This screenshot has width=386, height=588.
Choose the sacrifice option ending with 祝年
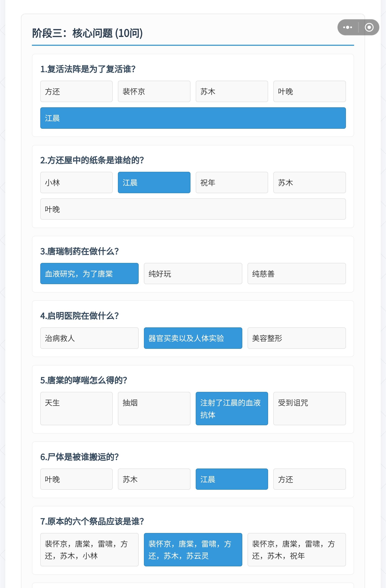coord(296,550)
